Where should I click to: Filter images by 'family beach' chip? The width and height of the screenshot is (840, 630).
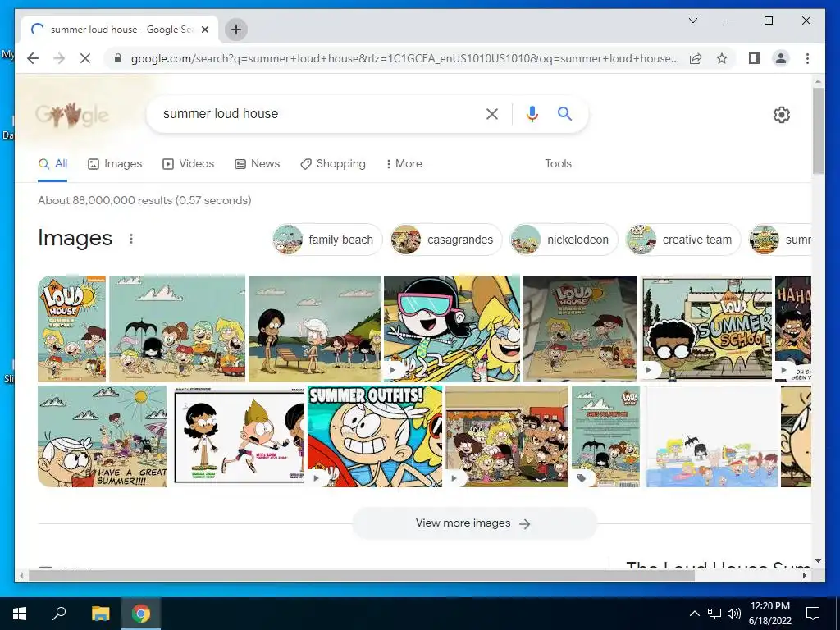click(327, 240)
